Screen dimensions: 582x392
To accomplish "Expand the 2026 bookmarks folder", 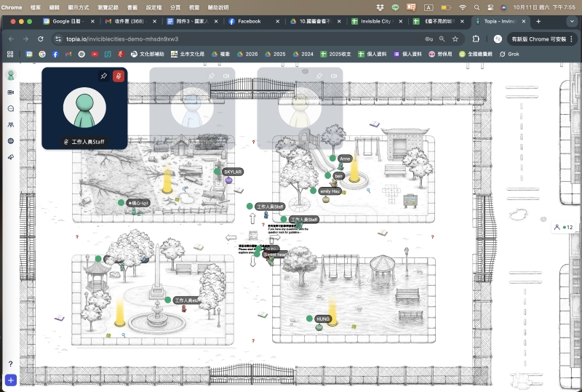I will pyautogui.click(x=247, y=54).
